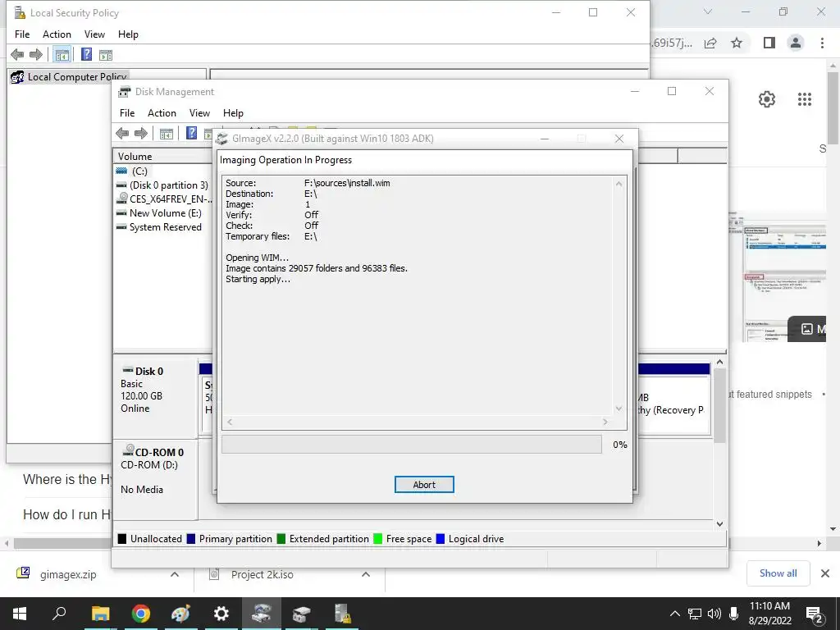The width and height of the screenshot is (840, 630).
Task: Open Chrome tab search chevron
Action: click(x=708, y=11)
